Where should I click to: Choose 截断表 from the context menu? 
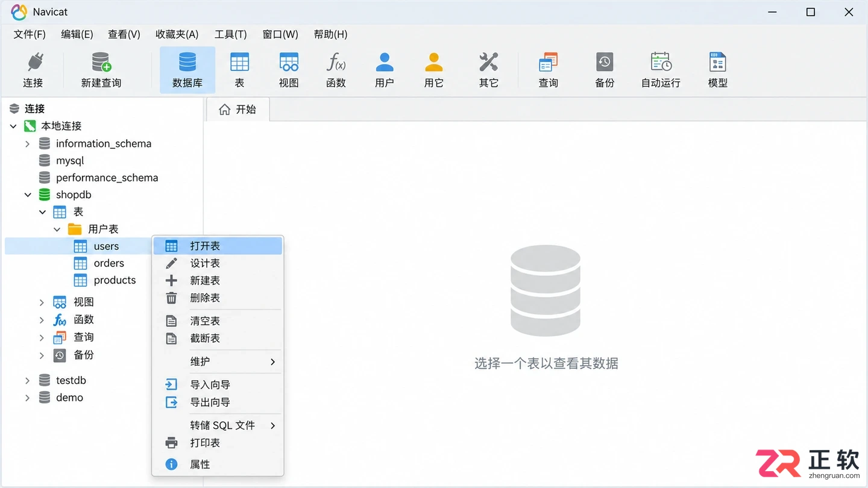click(x=218, y=339)
